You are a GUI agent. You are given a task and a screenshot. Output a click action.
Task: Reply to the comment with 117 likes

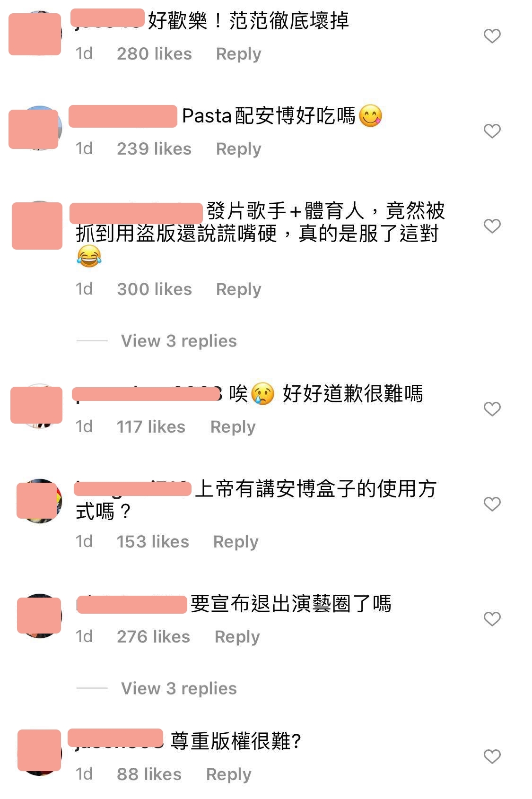click(233, 427)
